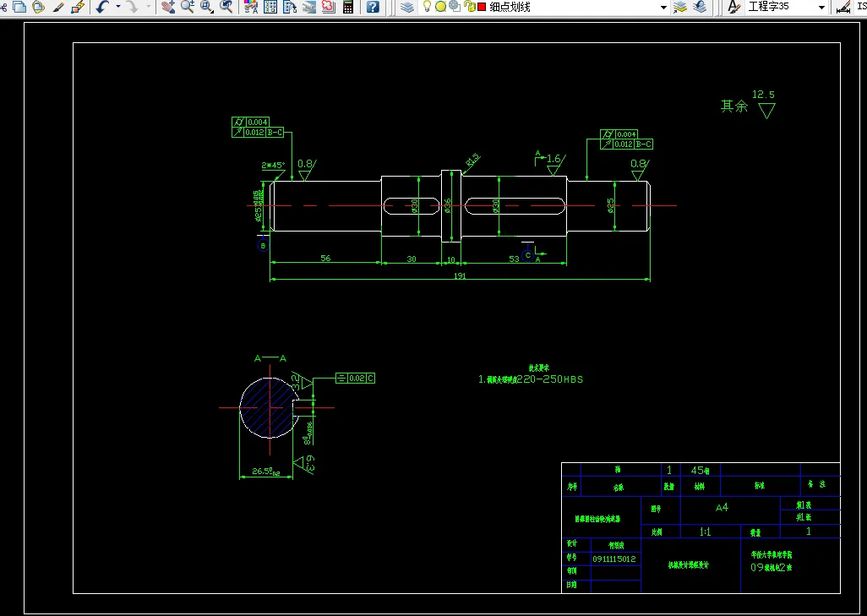Screen dimensions: 867x616
Task: Open the Undo history dropdown arrow
Action: (117, 7)
